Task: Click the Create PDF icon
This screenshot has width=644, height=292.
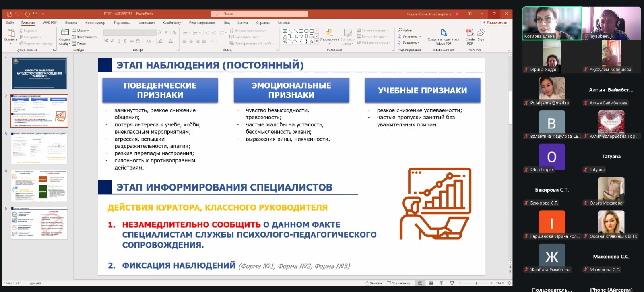Action: point(470,33)
